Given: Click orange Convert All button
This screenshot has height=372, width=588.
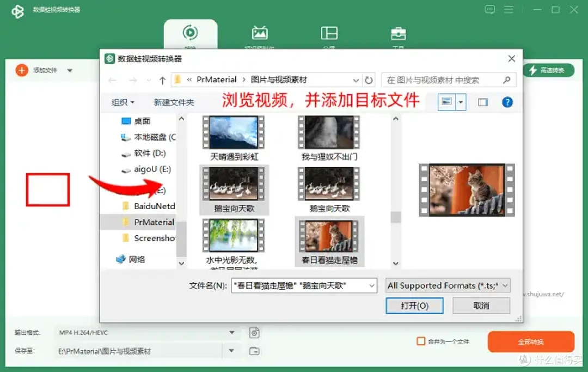Looking at the screenshot, I should (531, 341).
